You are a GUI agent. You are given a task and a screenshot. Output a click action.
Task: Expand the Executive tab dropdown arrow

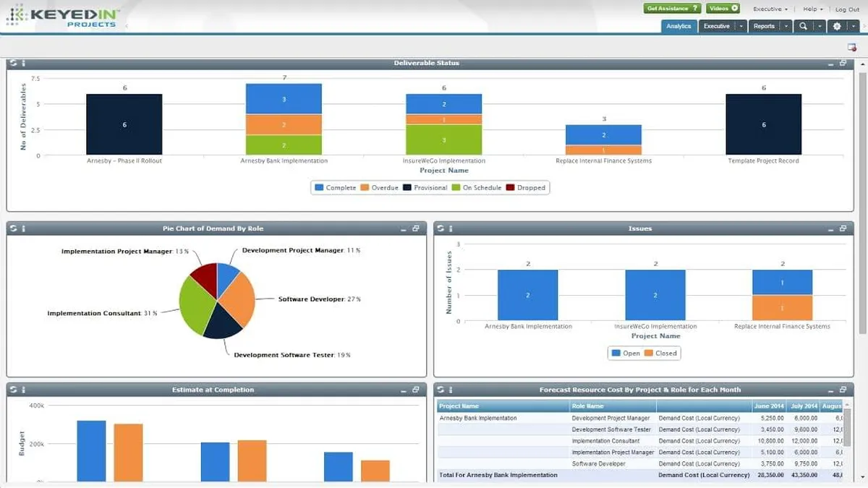(741, 26)
